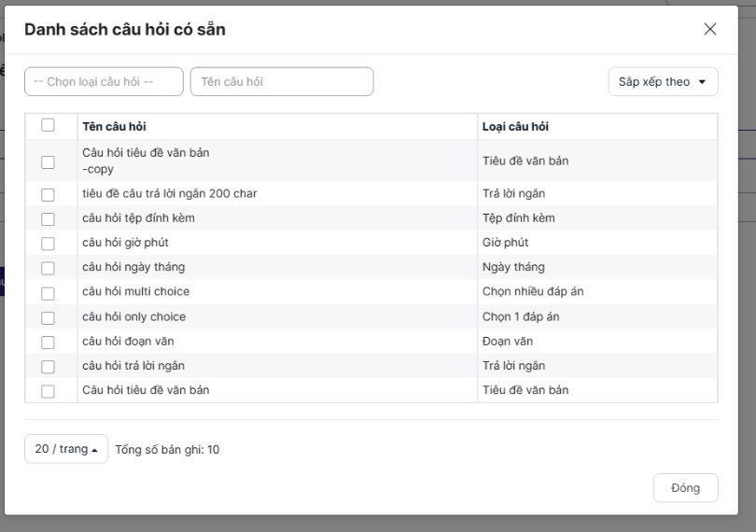Close the dialog with the X icon

710,29
